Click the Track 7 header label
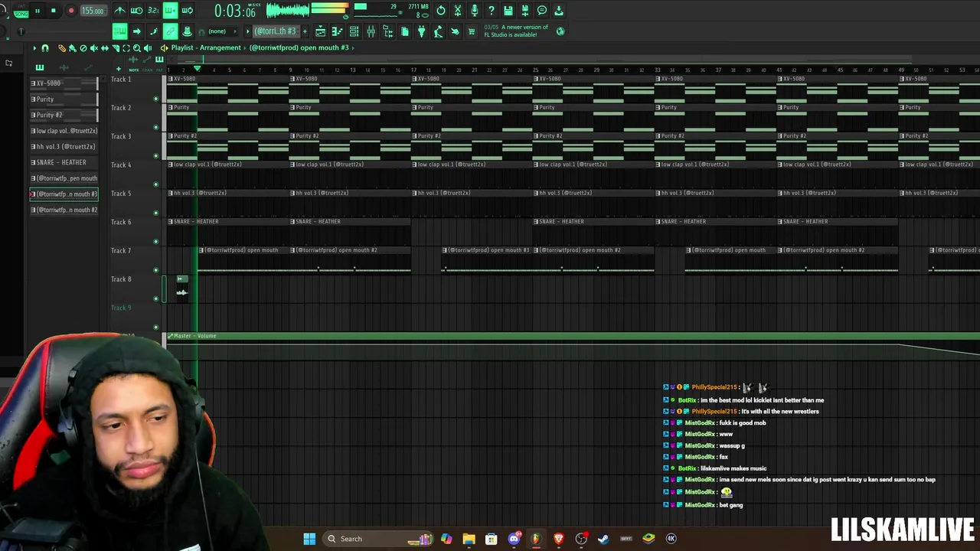 pyautogui.click(x=121, y=251)
